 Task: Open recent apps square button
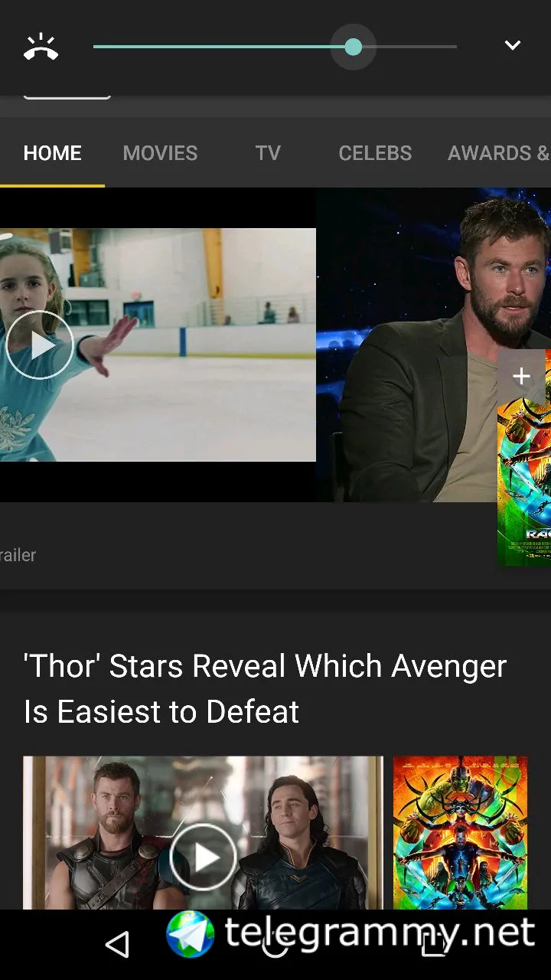[434, 945]
